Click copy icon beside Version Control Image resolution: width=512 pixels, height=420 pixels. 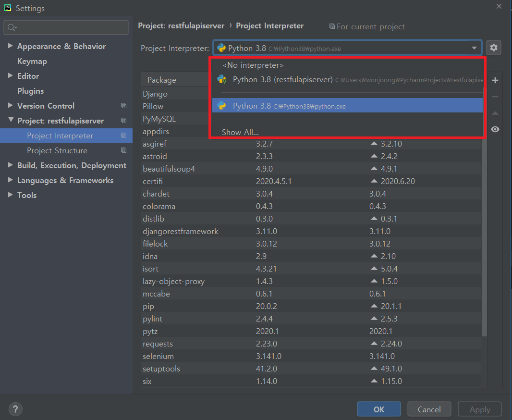pyautogui.click(x=123, y=106)
